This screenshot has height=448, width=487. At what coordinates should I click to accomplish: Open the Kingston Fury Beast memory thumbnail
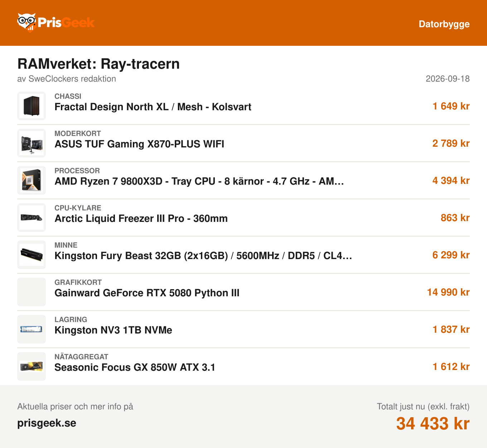32,255
